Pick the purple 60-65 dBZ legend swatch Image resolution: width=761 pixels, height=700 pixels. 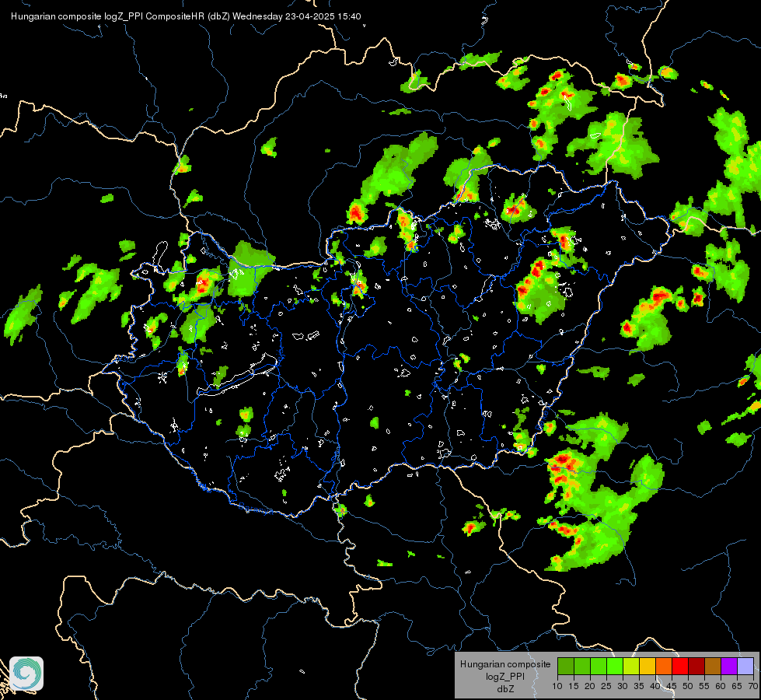pos(729,666)
